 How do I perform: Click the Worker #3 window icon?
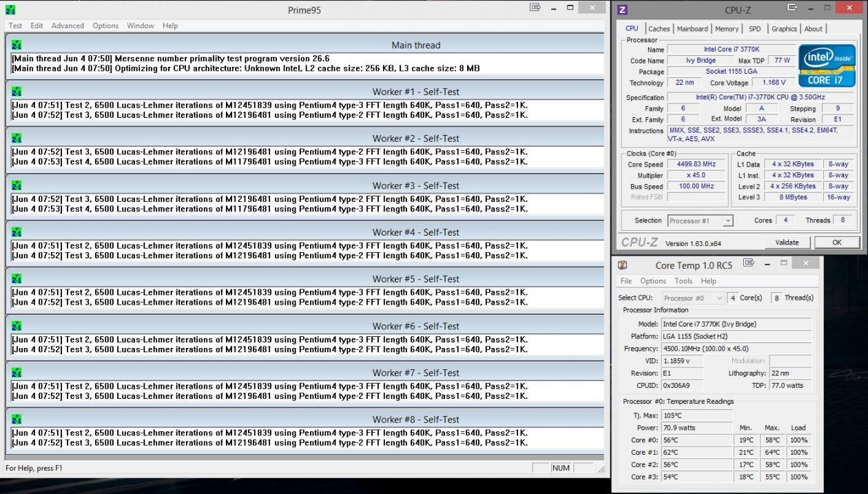[17, 185]
